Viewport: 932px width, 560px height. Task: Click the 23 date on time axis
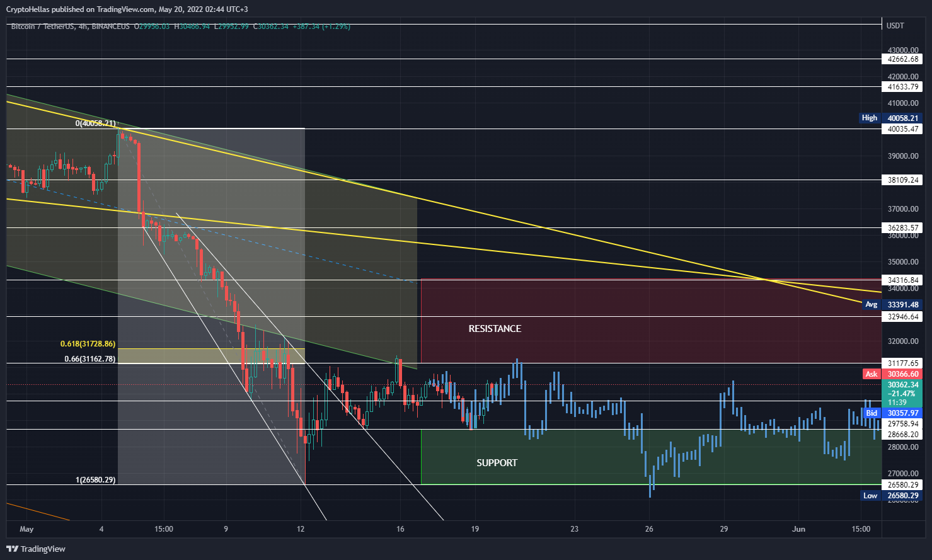point(574,529)
